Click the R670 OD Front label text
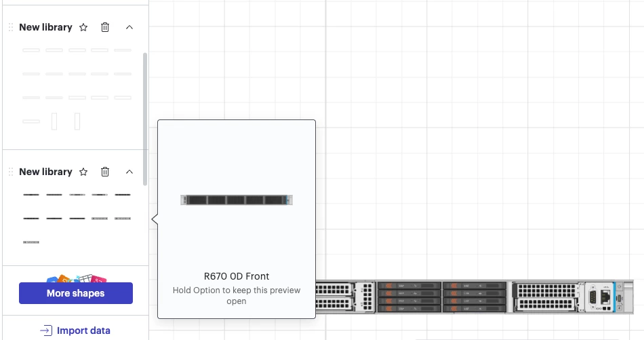Viewport: 644px width, 340px height. pos(237,276)
